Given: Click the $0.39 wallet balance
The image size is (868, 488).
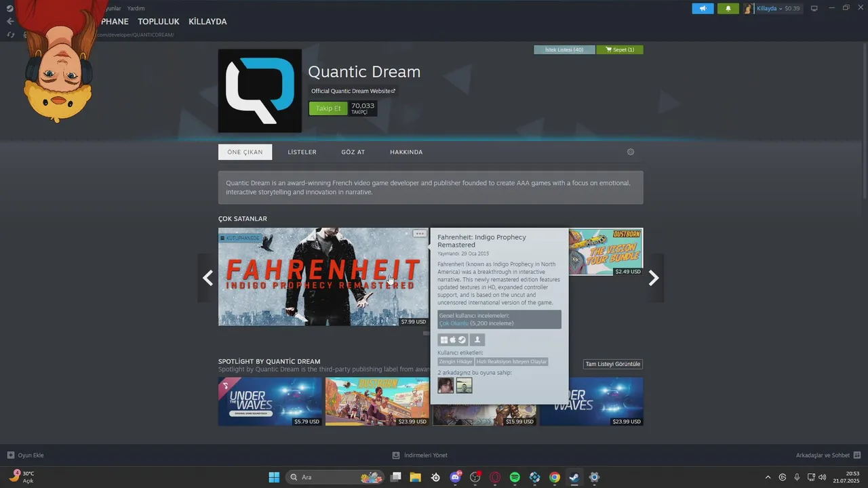Looking at the screenshot, I should point(792,8).
